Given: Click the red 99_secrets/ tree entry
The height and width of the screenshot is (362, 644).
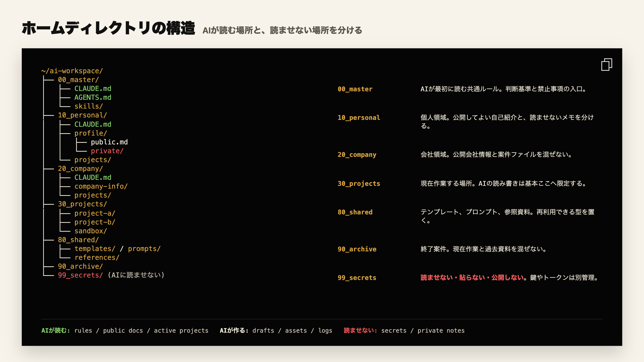Looking at the screenshot, I should (x=80, y=275).
